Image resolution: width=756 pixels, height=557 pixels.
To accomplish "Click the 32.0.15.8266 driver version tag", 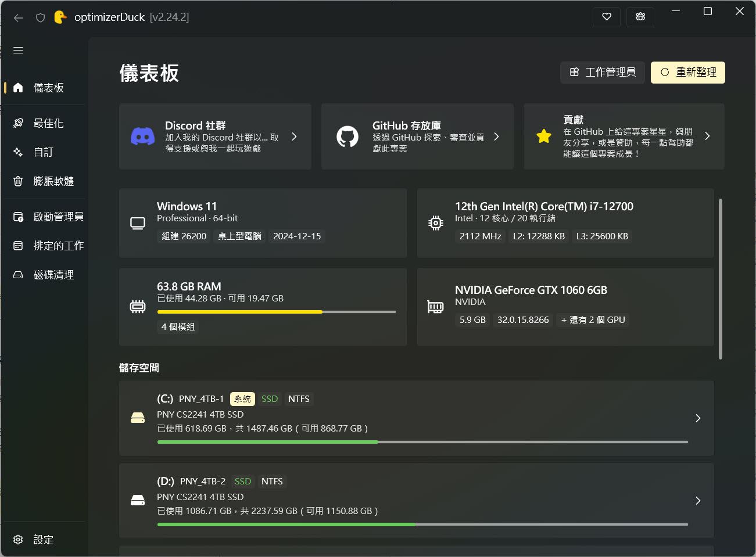I will [523, 320].
